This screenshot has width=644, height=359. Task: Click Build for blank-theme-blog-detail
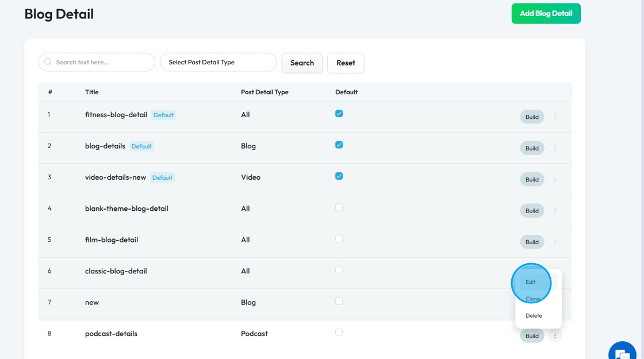(x=532, y=210)
